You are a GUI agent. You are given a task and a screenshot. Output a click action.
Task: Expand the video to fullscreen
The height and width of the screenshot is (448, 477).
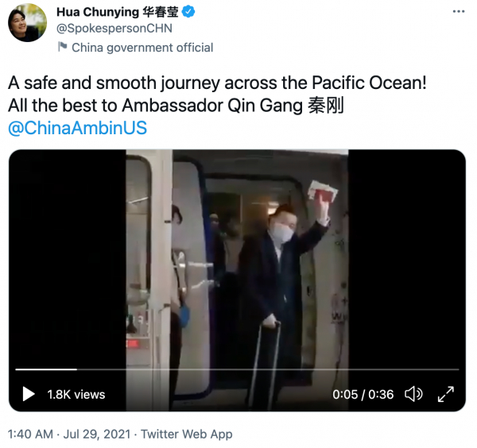446,394
